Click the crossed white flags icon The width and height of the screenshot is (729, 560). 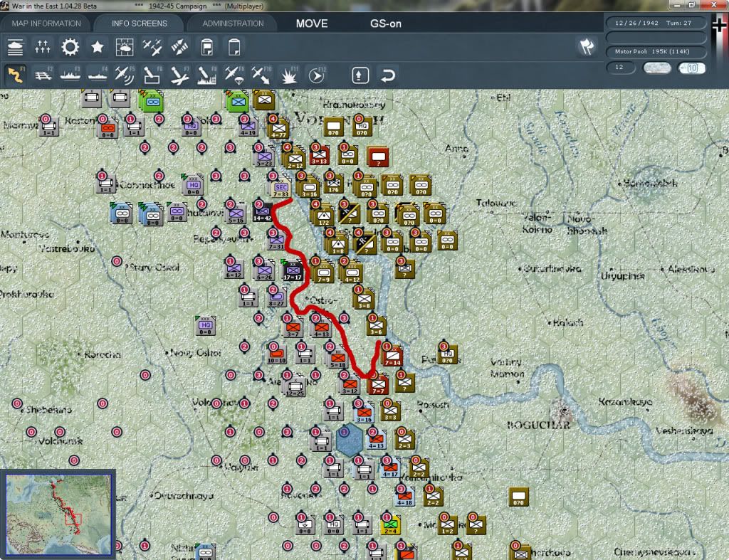pos(587,47)
